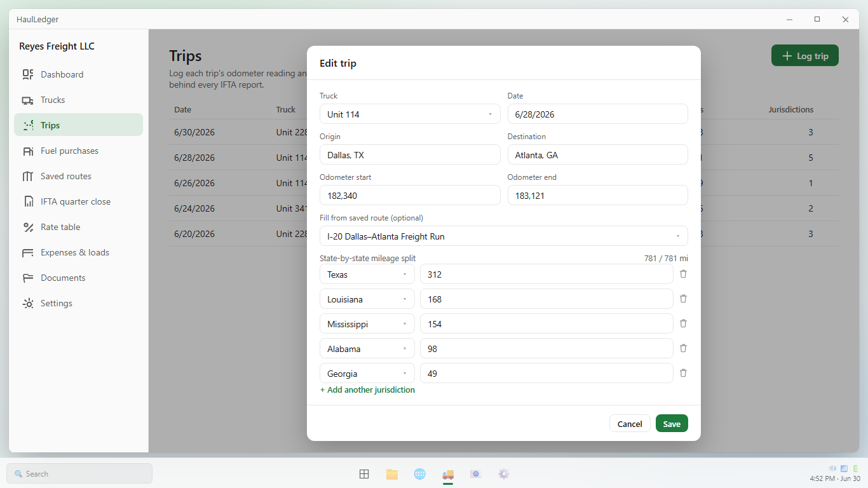Open Saved routes section
The width and height of the screenshot is (868, 488).
pos(78,176)
